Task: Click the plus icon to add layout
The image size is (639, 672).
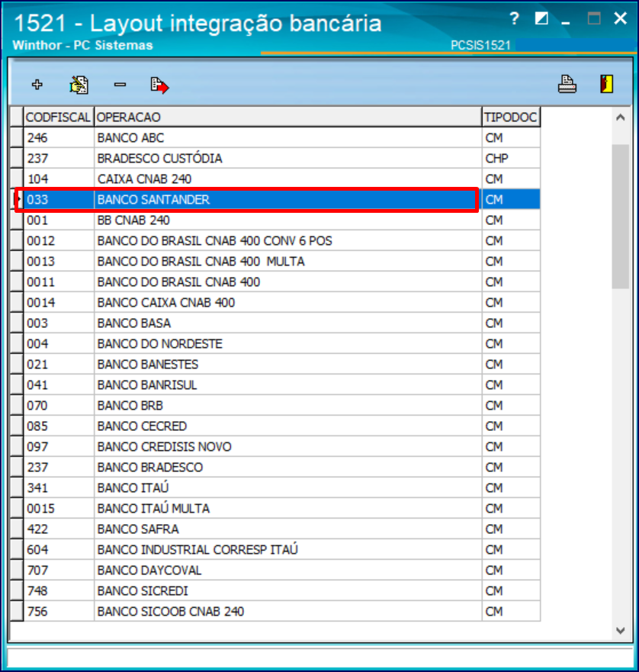Action: pyautogui.click(x=37, y=85)
